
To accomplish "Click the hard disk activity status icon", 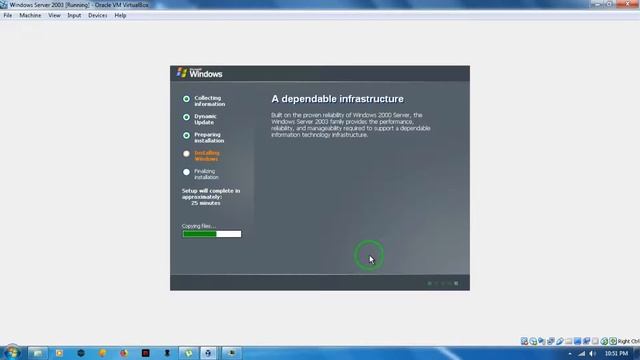I will [524, 341].
